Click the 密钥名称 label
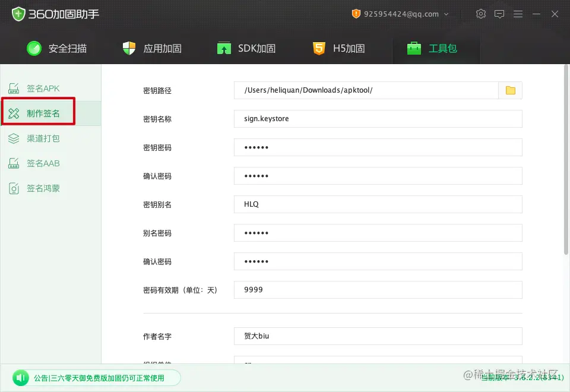Screen dimensions: 570x392 click(157, 119)
